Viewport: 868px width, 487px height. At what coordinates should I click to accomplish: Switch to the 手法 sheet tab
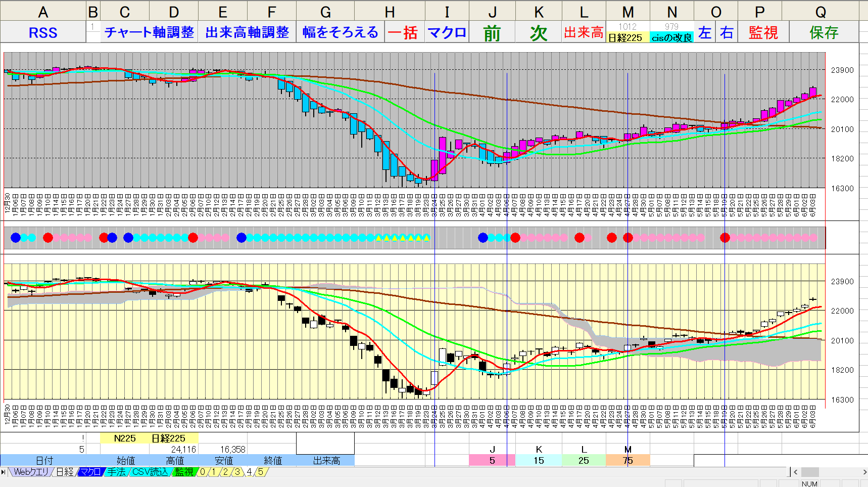click(x=116, y=472)
